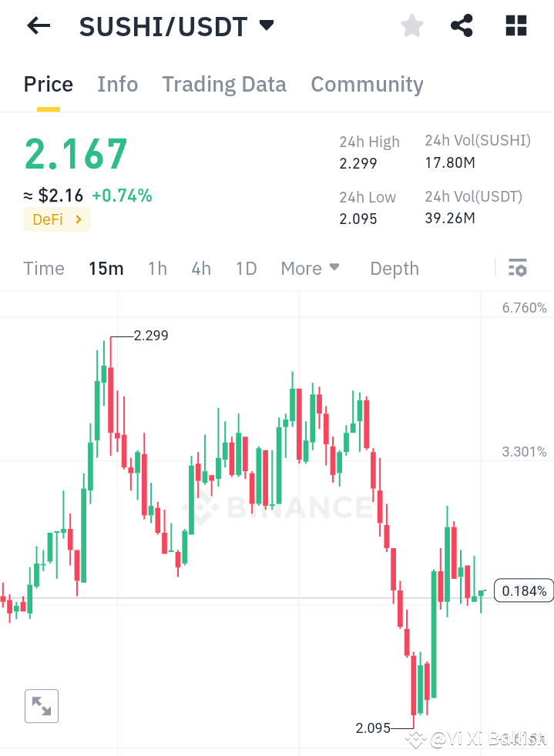The width and height of the screenshot is (554, 756).
Task: Select the Price tab
Action: [48, 85]
